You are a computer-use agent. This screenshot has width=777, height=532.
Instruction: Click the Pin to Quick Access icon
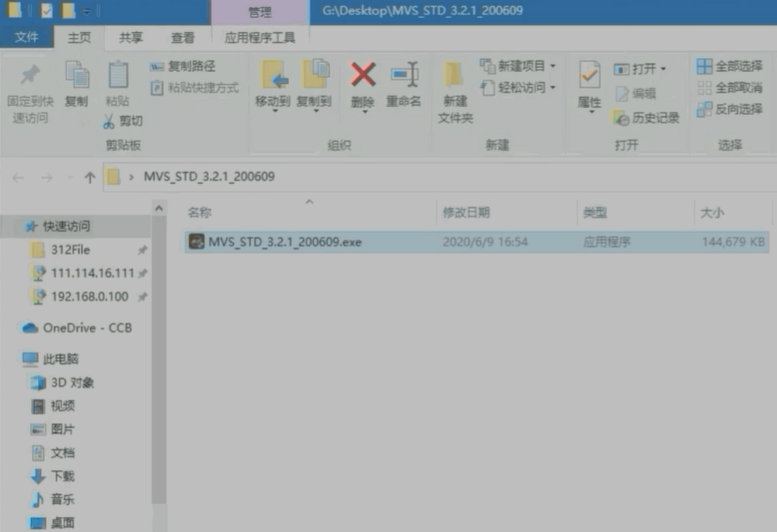[x=29, y=76]
